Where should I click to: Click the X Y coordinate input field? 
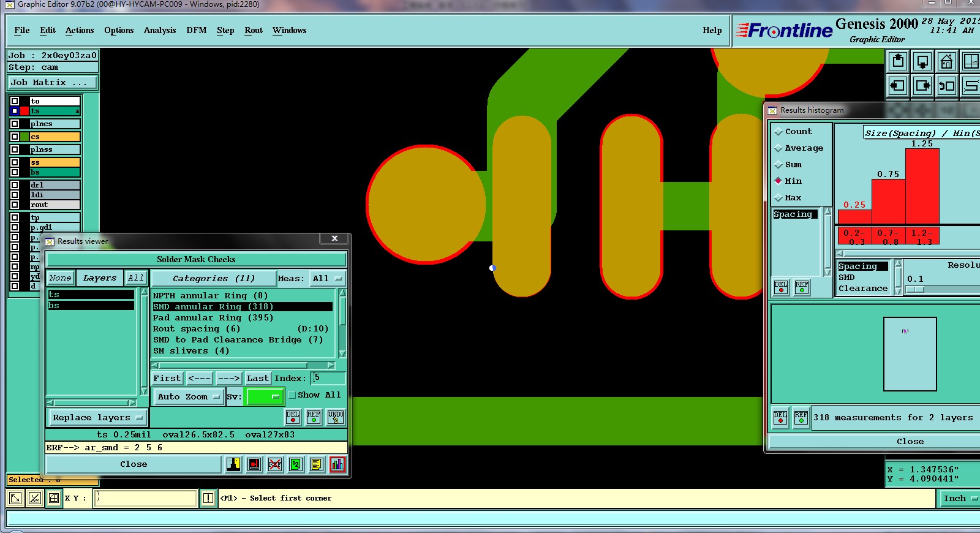(x=146, y=498)
